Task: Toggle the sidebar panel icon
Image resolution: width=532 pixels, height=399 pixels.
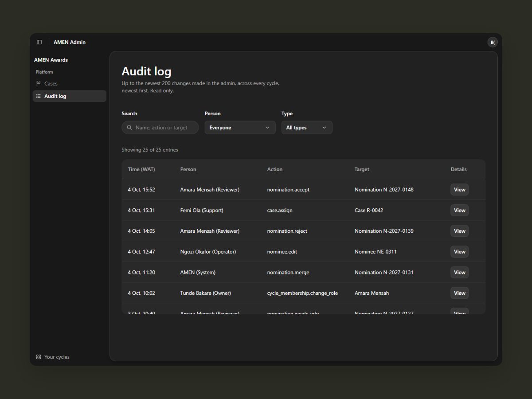Action: [x=39, y=42]
